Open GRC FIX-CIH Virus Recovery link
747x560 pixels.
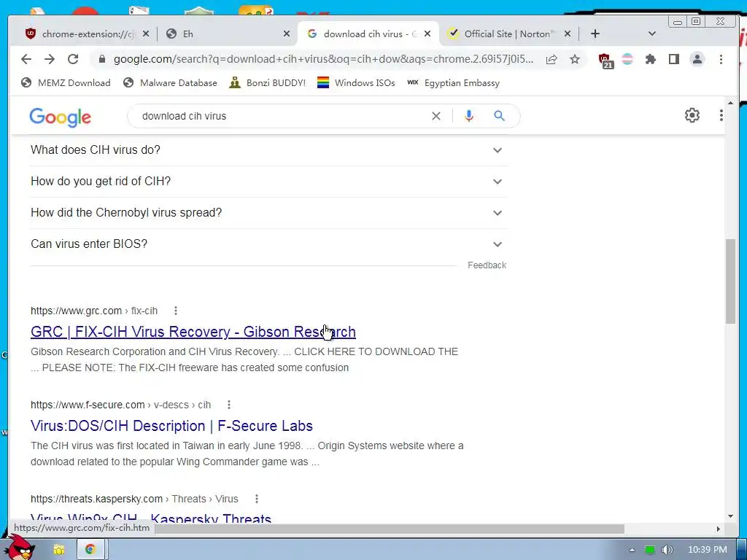(193, 332)
